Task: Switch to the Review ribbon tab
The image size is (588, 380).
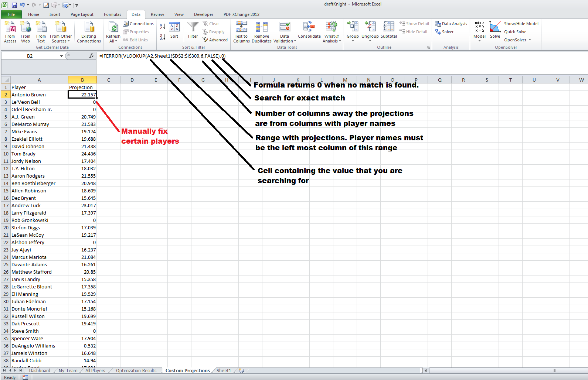Action: coord(157,14)
